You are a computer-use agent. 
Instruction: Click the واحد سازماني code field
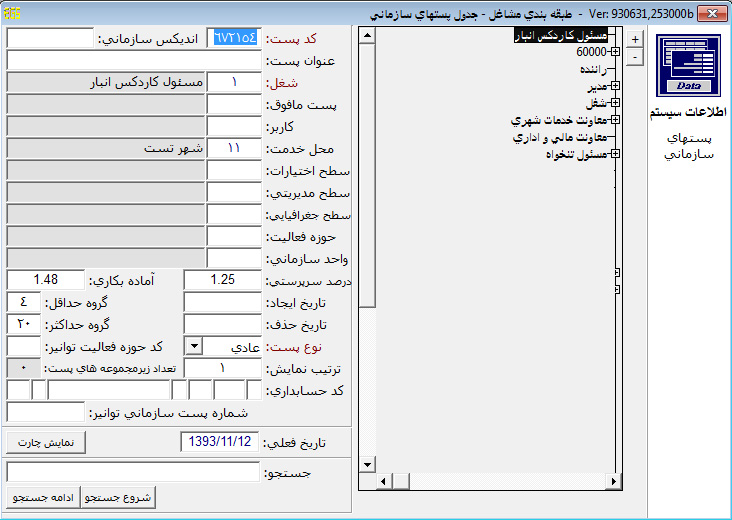[x=234, y=258]
